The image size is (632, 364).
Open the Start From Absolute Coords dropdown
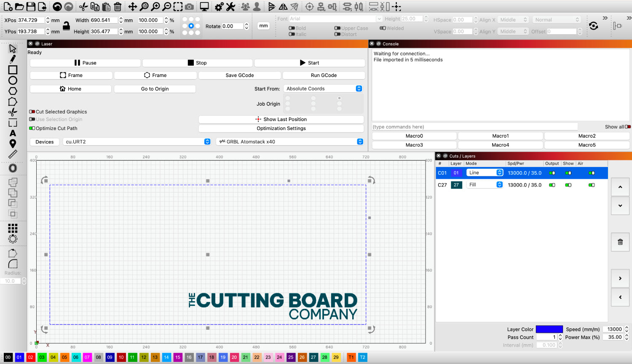(x=323, y=89)
